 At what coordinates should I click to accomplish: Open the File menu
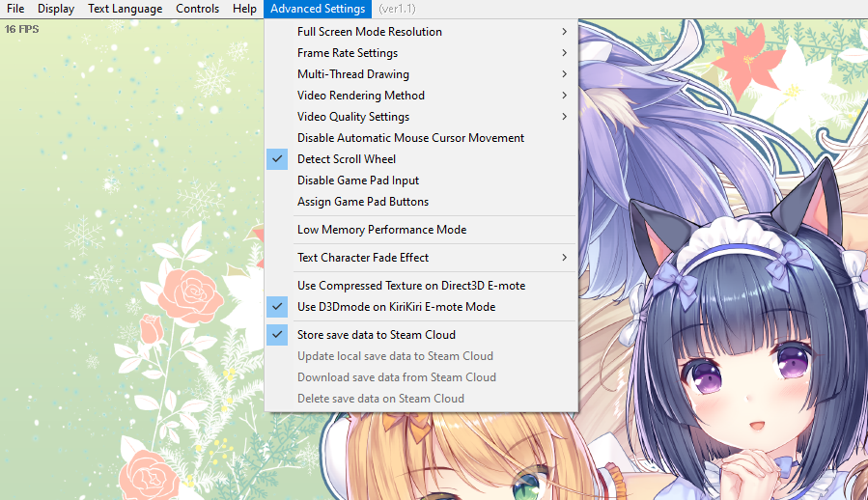tap(15, 9)
